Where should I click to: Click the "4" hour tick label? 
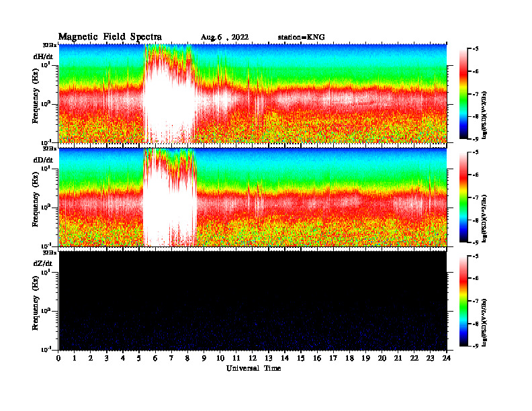123,358
